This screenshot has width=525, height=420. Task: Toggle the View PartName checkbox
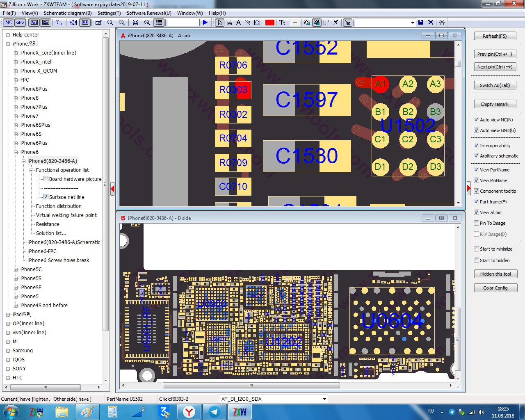[x=476, y=170]
